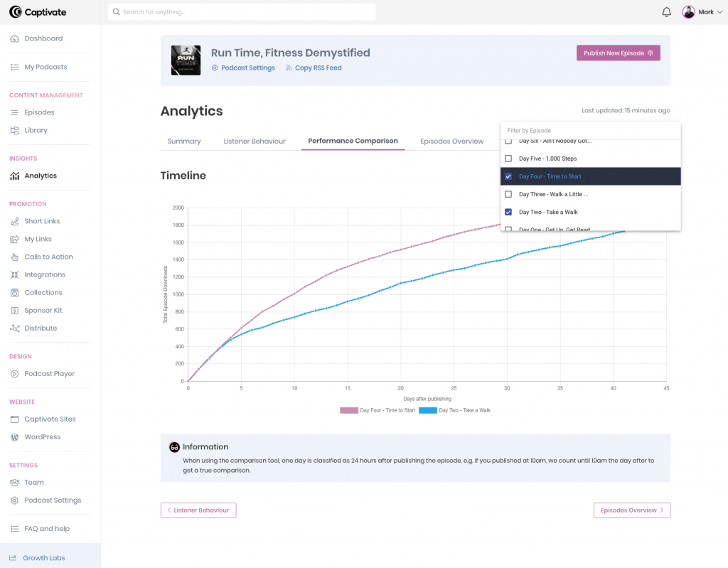
Task: Select the Integrations icon
Action: tap(16, 274)
